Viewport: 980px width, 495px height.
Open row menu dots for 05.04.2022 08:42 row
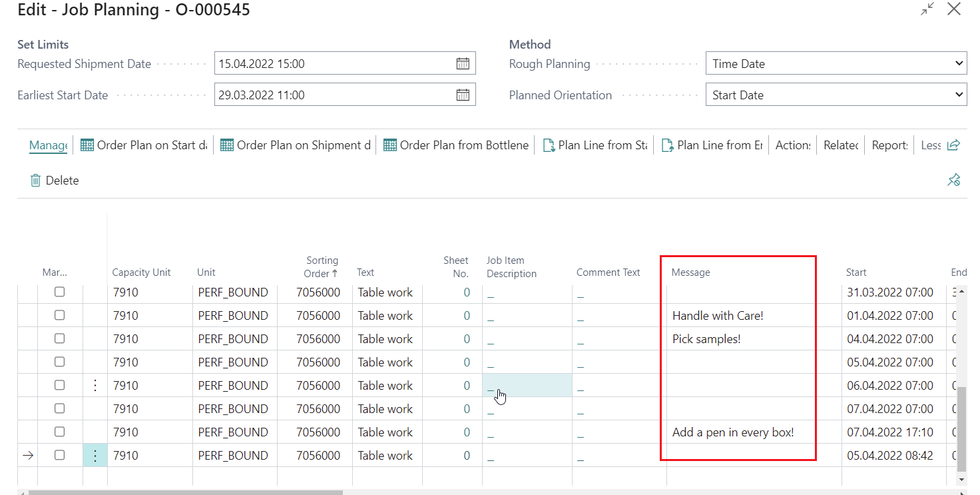[x=95, y=456]
